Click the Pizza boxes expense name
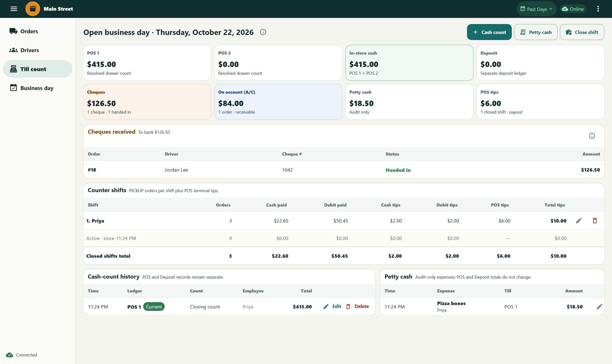 451,303
